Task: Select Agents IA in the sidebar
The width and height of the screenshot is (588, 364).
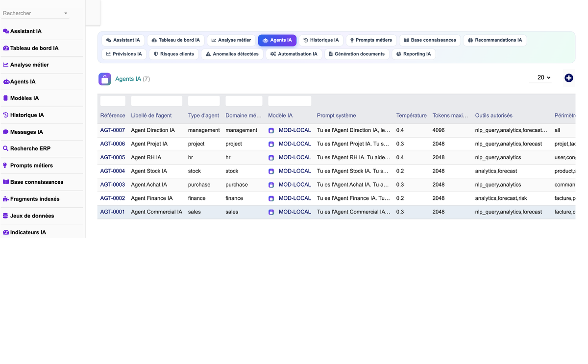Action: [x=19, y=82]
